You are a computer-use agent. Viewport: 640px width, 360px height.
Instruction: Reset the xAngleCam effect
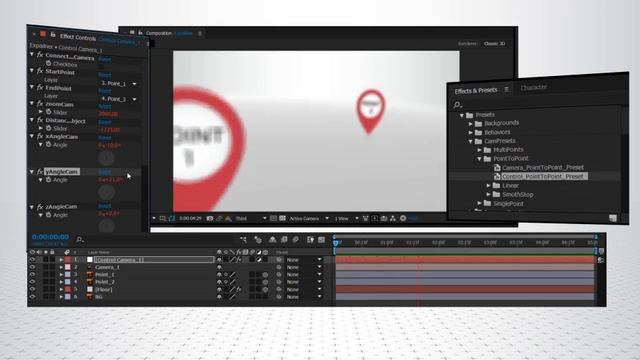(105, 138)
